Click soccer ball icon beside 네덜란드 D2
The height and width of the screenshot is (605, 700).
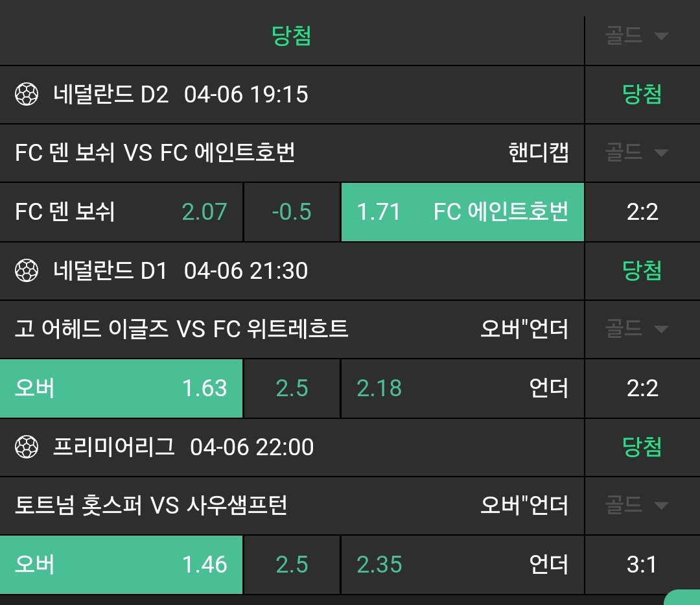pyautogui.click(x=27, y=95)
